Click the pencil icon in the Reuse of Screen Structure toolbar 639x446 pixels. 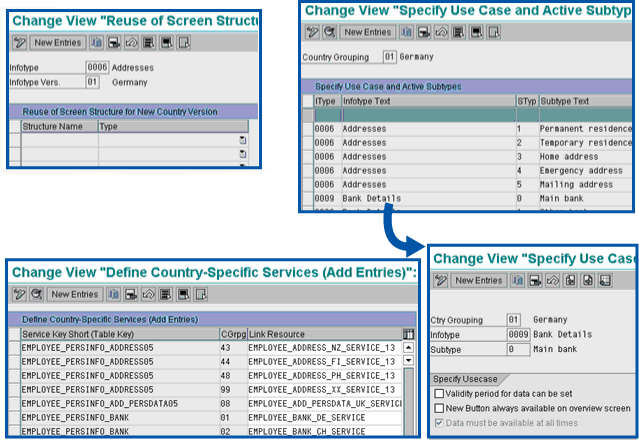[x=19, y=43]
